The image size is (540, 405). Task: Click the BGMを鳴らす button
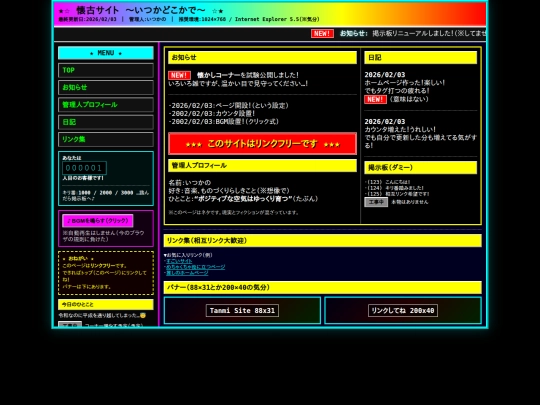click(98, 221)
